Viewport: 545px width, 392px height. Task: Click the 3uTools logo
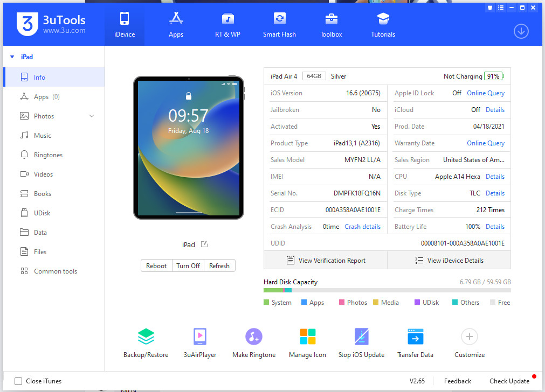click(x=51, y=24)
